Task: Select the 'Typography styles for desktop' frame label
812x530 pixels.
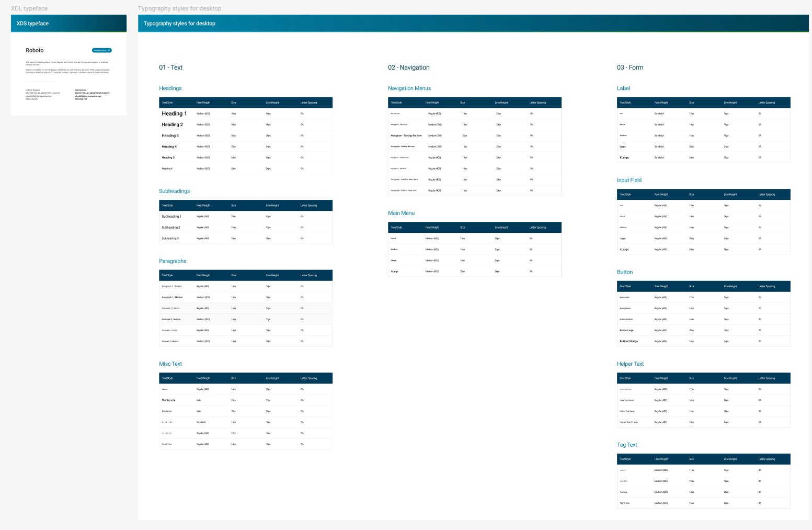Action: 179,8
